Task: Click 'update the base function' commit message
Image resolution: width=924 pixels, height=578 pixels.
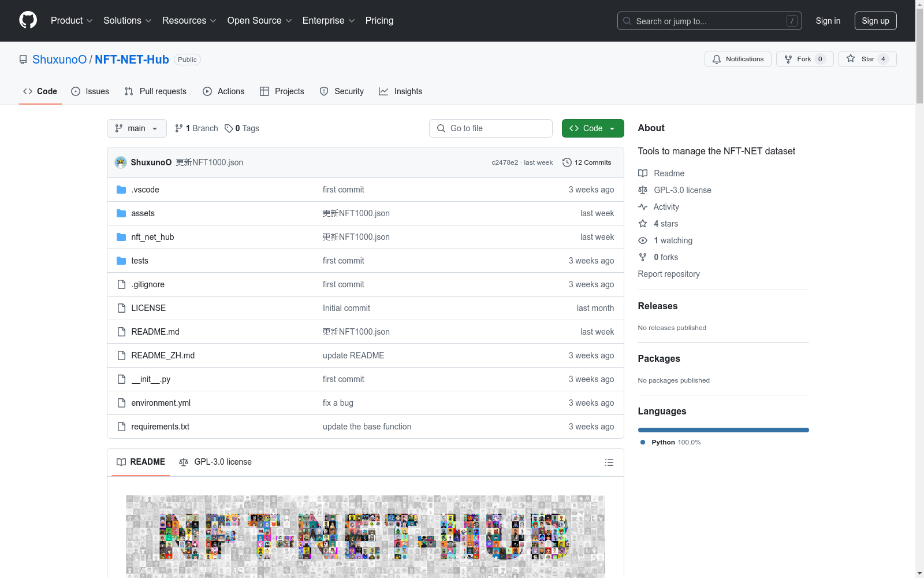Action: (367, 427)
